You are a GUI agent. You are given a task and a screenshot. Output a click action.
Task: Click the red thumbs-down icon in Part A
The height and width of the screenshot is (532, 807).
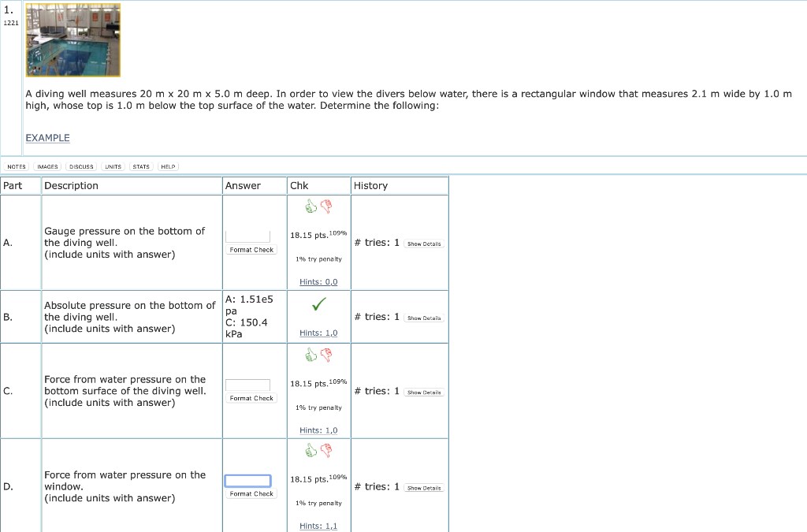click(327, 206)
